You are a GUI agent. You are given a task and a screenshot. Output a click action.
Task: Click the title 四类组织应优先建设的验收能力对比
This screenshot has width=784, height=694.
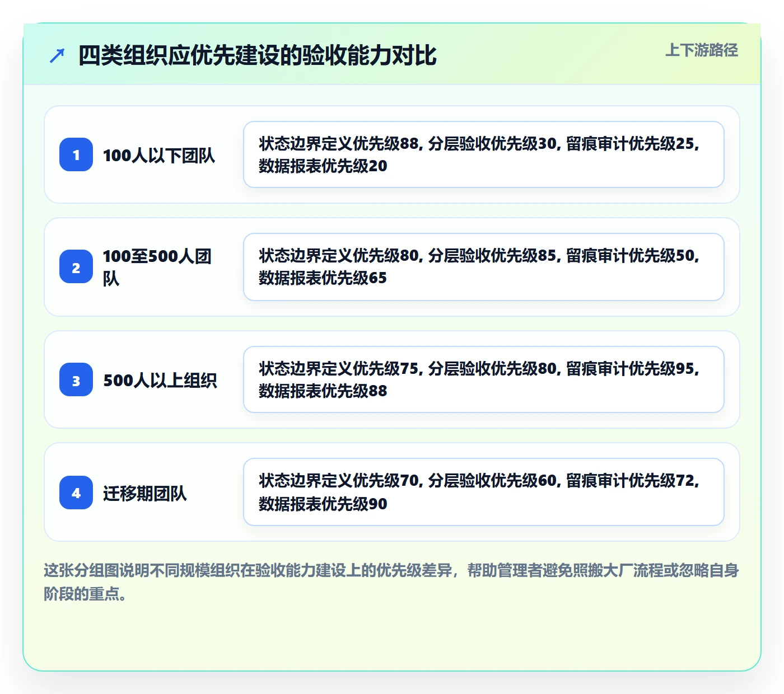pos(257,55)
